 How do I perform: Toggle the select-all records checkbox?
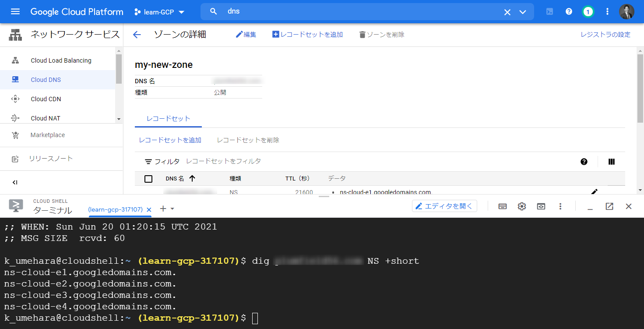[148, 179]
